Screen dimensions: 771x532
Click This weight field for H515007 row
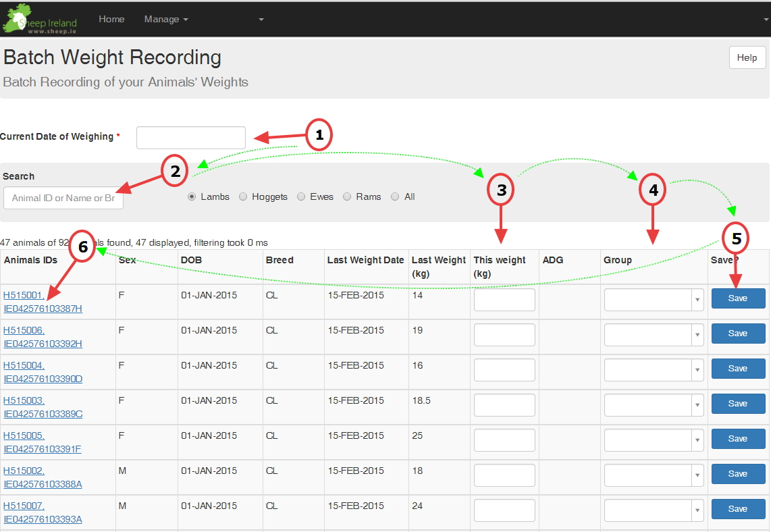click(x=504, y=510)
